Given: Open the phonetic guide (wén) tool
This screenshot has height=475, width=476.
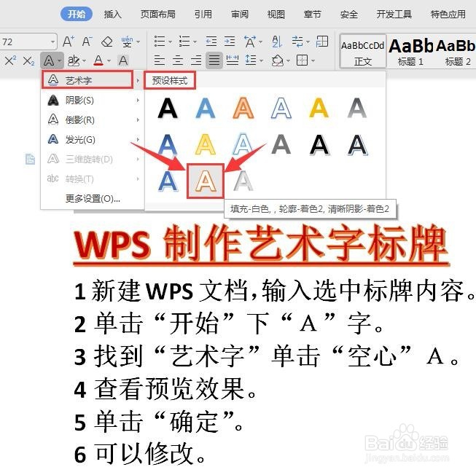Looking at the screenshot, I should click(x=127, y=42).
